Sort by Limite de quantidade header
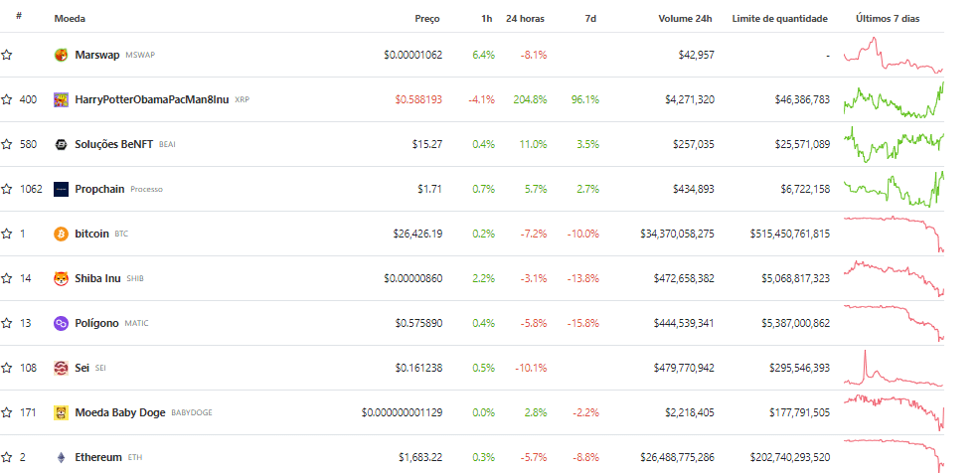The height and width of the screenshot is (473, 980). click(x=780, y=19)
